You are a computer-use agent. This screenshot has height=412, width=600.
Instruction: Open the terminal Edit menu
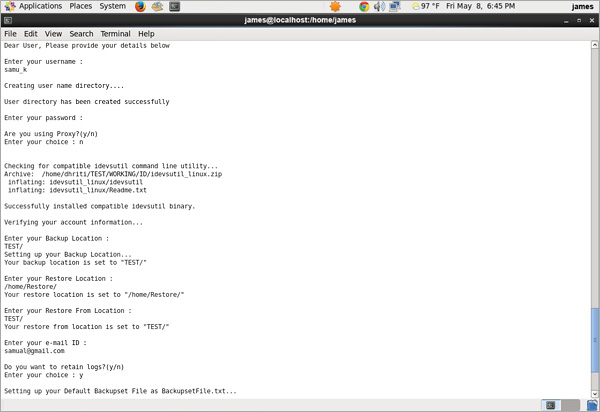click(31, 34)
